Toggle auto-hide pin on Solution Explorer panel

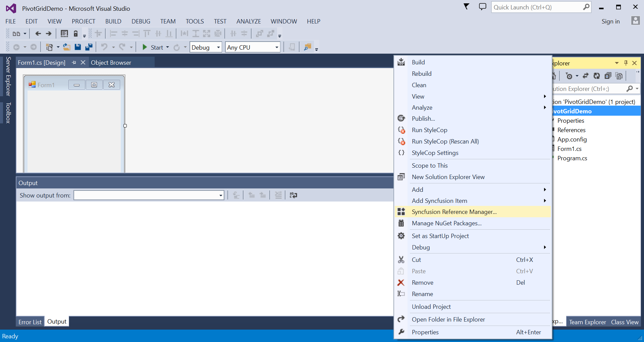coord(626,63)
